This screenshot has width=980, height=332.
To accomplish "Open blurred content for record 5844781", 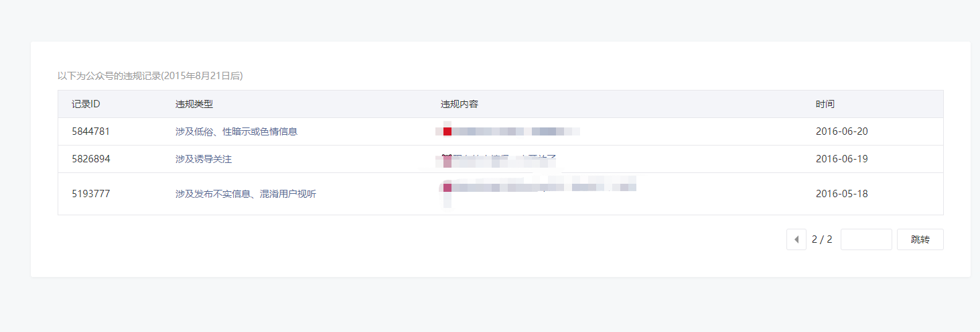I will click(508, 131).
